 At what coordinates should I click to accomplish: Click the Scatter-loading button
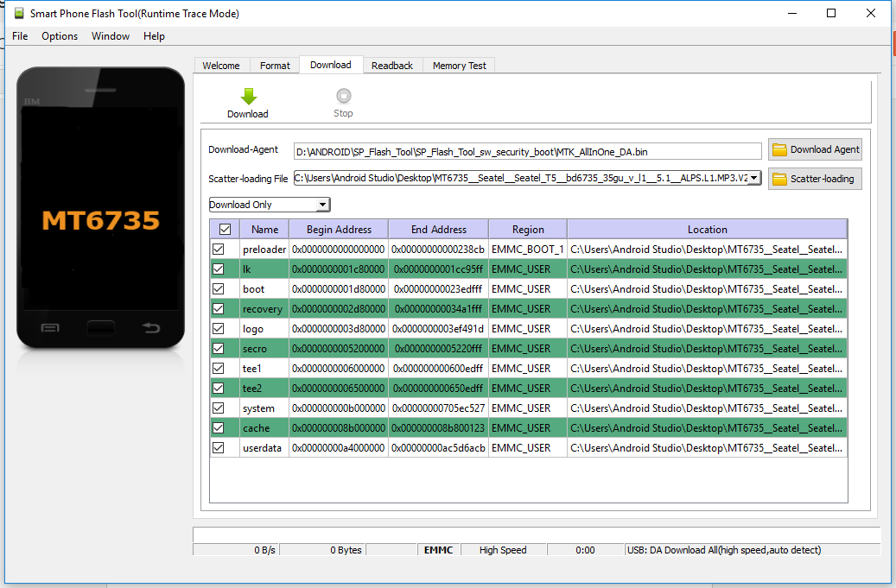[815, 179]
